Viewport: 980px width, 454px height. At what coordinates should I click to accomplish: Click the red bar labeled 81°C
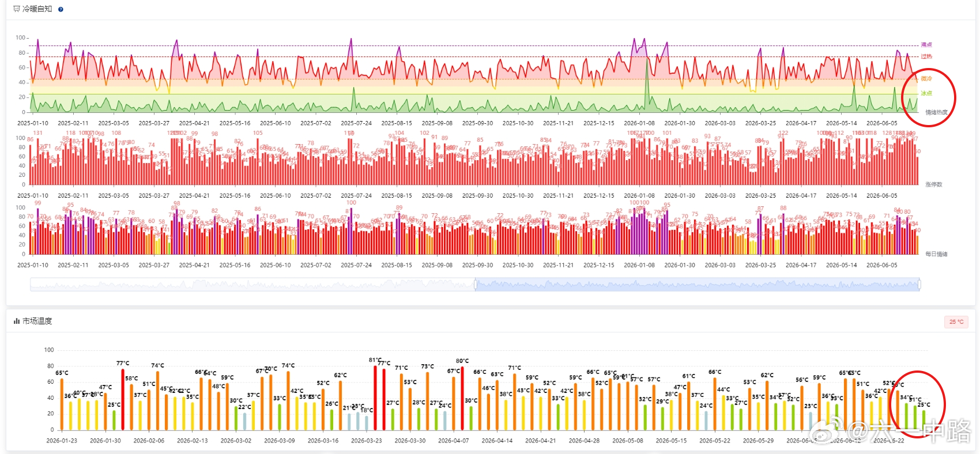tap(375, 398)
